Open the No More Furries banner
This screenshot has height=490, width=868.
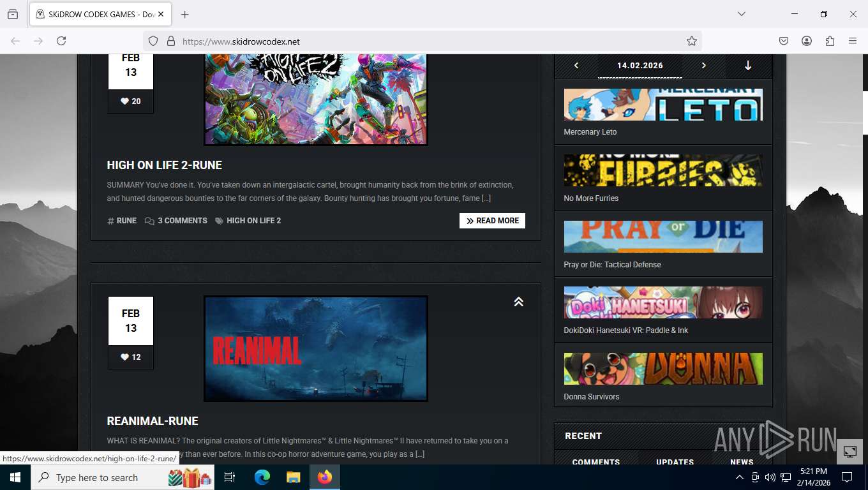[x=663, y=170]
